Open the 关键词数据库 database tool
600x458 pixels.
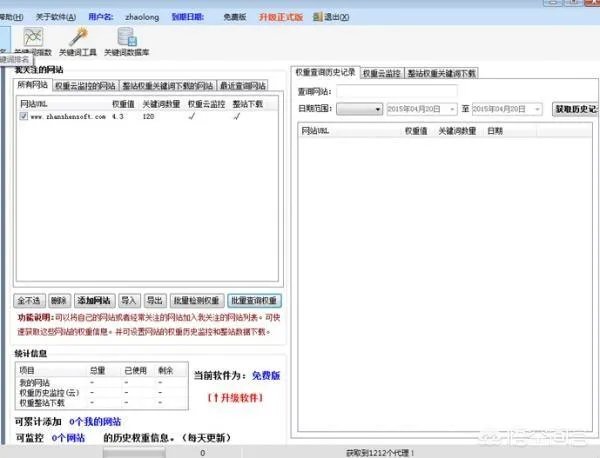point(127,42)
